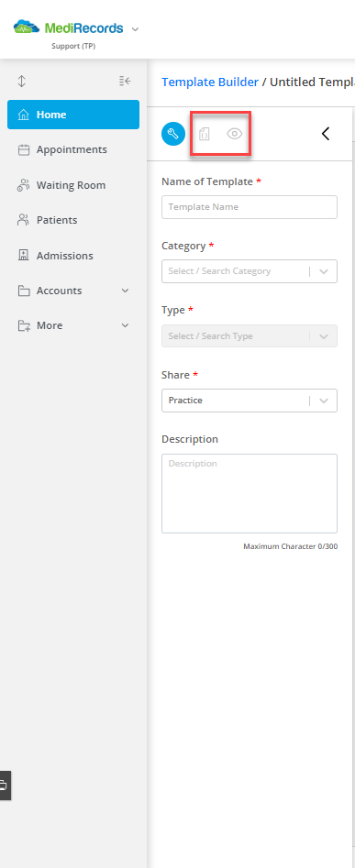The height and width of the screenshot is (868, 355).
Task: Collapse the sidebar menu icon
Action: coord(125,82)
